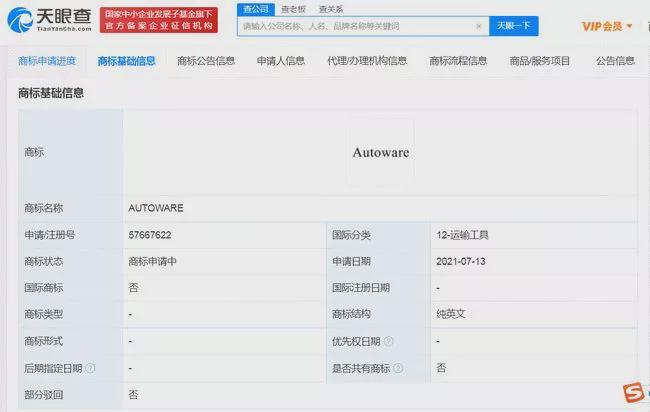Select the 查老板 search tab

click(293, 9)
